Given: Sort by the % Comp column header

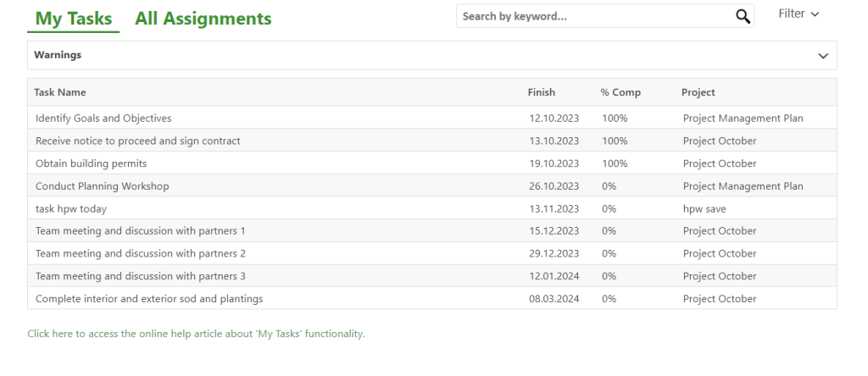Looking at the screenshot, I should 620,92.
